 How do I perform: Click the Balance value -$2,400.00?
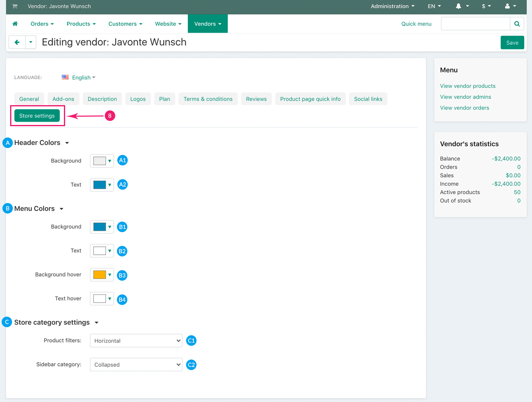(506, 159)
